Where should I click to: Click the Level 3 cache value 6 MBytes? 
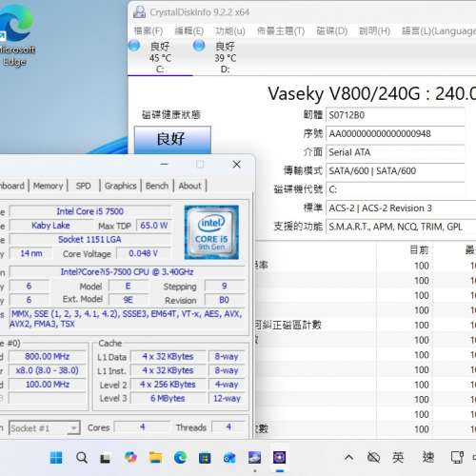168,398
